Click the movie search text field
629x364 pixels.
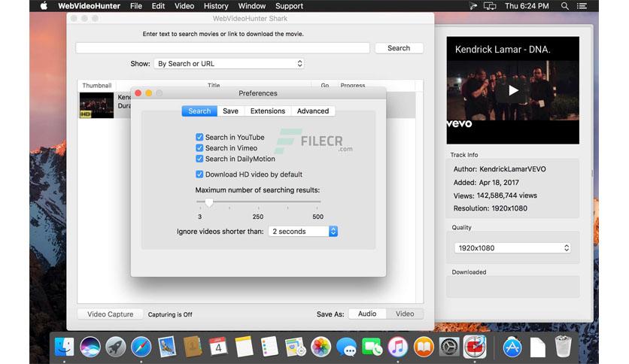(223, 48)
